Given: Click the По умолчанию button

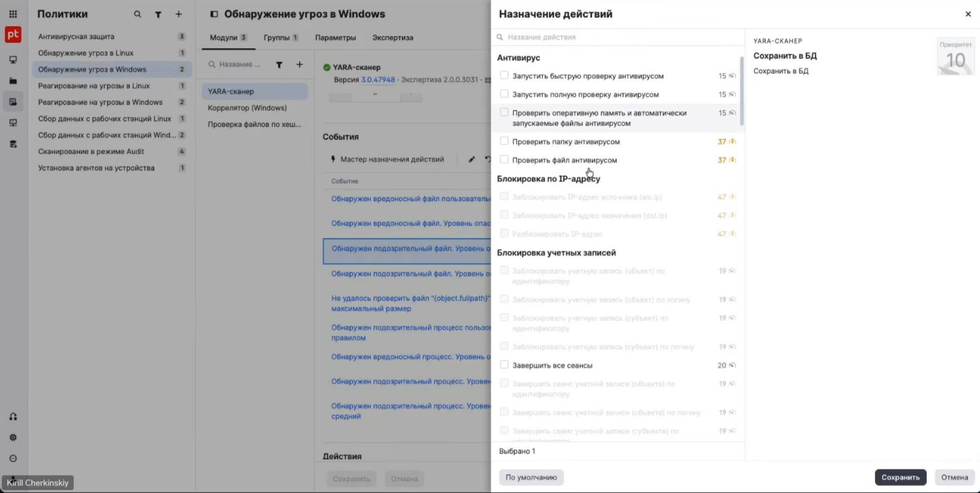Looking at the screenshot, I should [531, 477].
